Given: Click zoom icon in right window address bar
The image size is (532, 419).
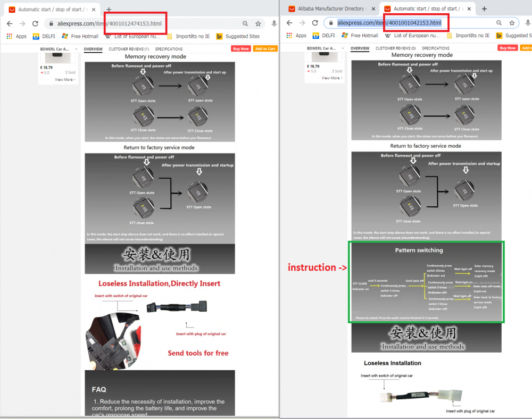Looking at the screenshot, I should (x=499, y=23).
